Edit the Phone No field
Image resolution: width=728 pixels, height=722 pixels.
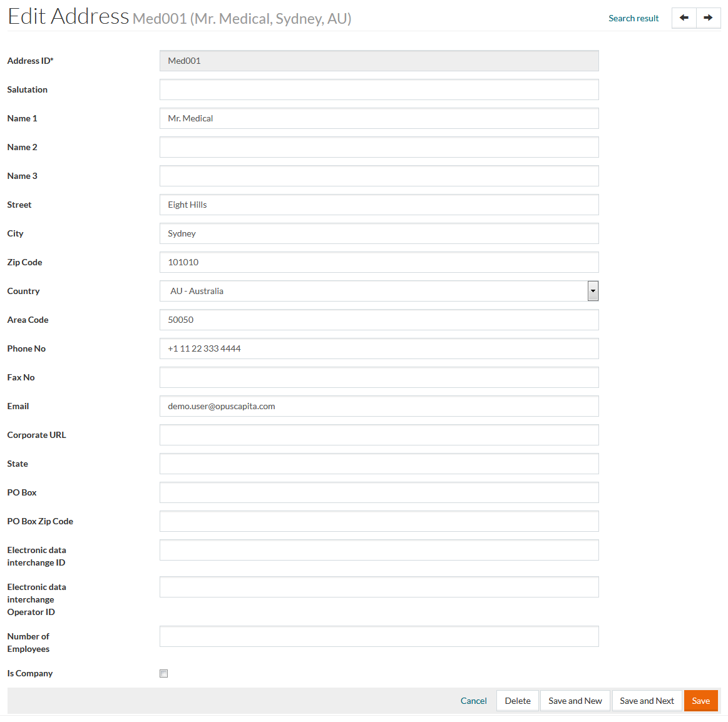379,348
